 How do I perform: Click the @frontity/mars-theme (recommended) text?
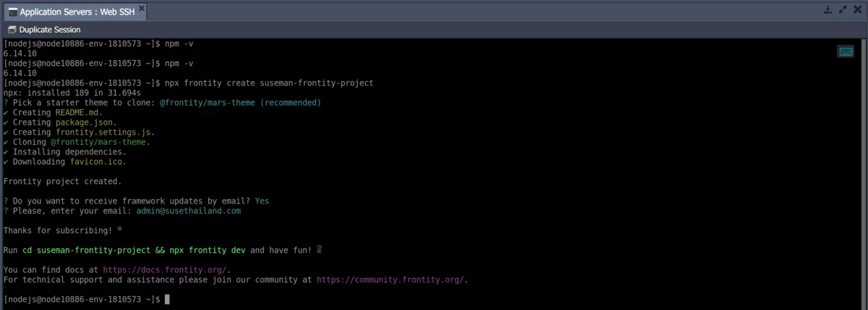click(x=240, y=103)
